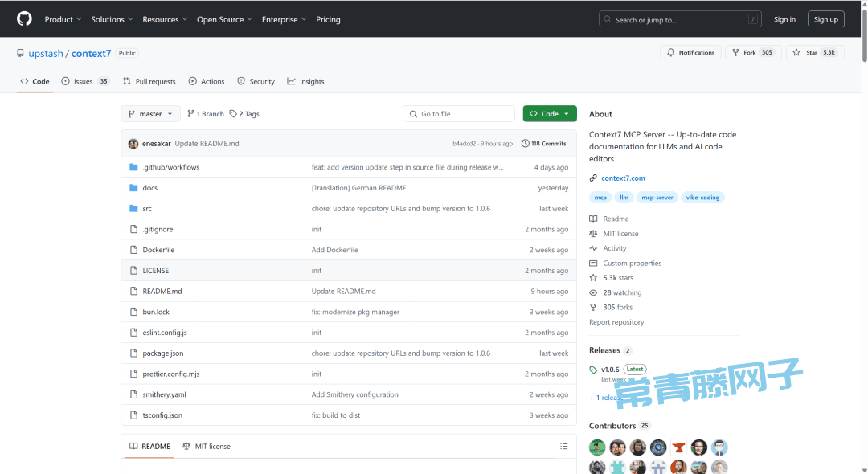This screenshot has height=474, width=868.
Task: Click enesakar's commit author avatar
Action: tap(133, 144)
